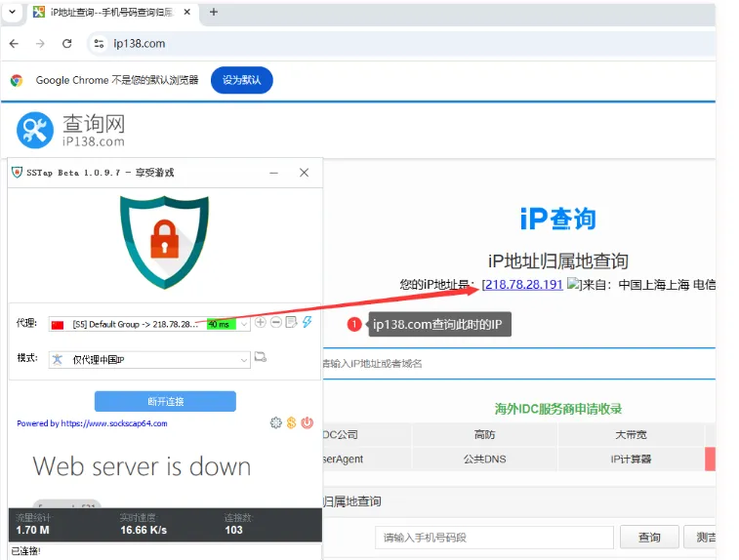Click the 已连接! status text

(x=26, y=551)
